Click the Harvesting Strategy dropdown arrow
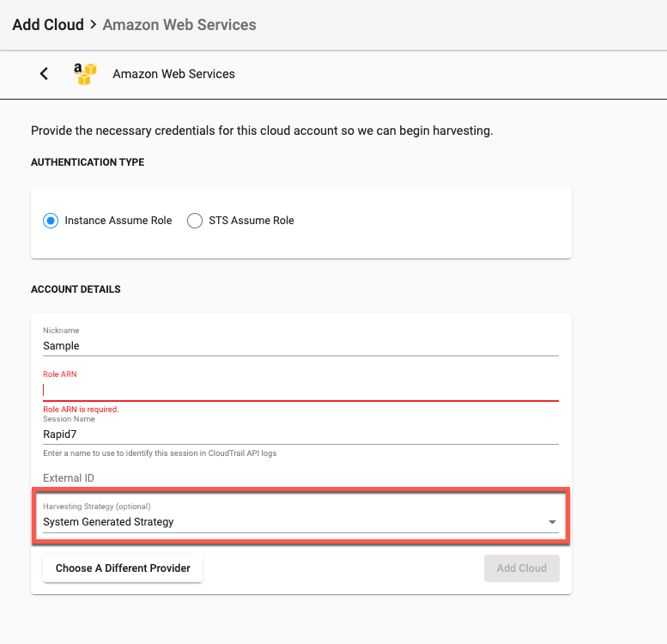This screenshot has height=644, width=667. click(552, 522)
